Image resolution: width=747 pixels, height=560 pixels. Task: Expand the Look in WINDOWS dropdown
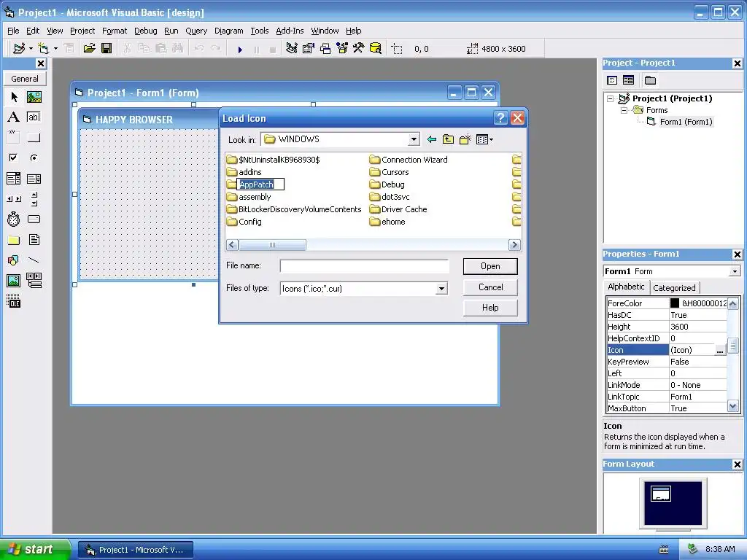coord(414,139)
